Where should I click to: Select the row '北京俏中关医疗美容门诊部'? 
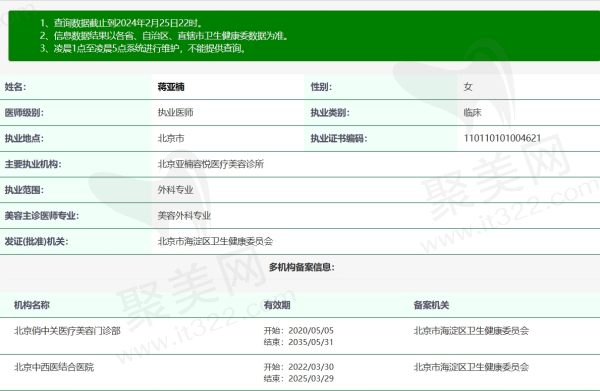(300, 336)
